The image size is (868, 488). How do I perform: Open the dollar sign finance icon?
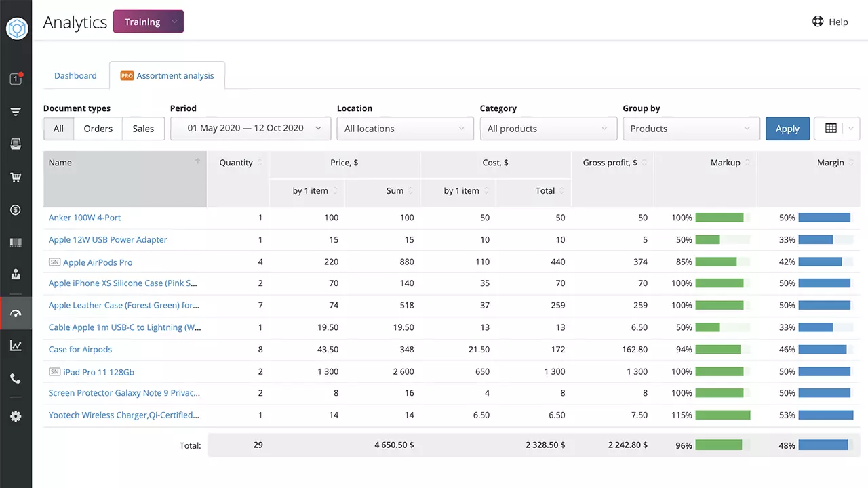[x=16, y=210]
